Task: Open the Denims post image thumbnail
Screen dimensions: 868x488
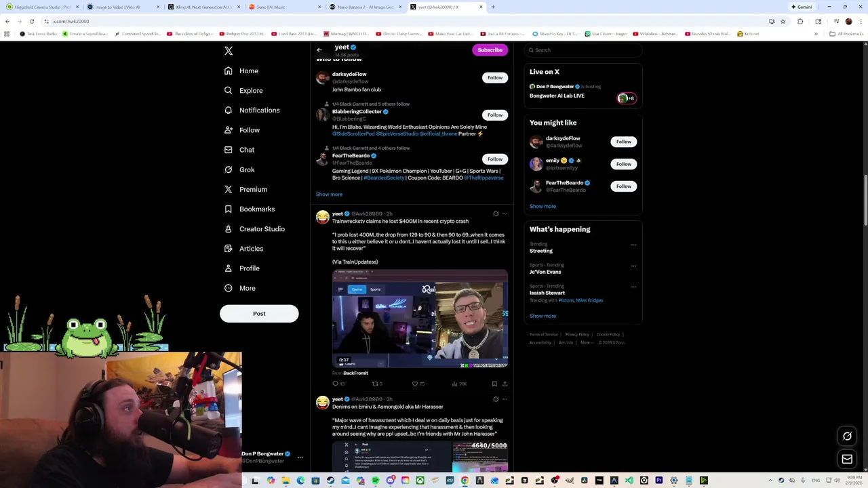Action: [x=420, y=456]
